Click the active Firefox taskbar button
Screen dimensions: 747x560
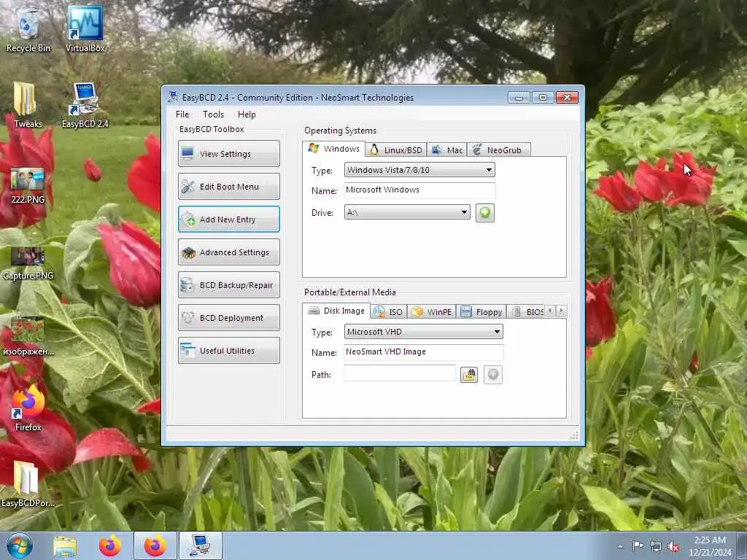tap(155, 545)
